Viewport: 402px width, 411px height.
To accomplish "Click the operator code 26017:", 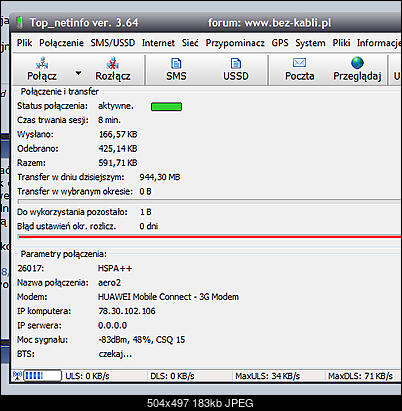I will click(31, 268).
